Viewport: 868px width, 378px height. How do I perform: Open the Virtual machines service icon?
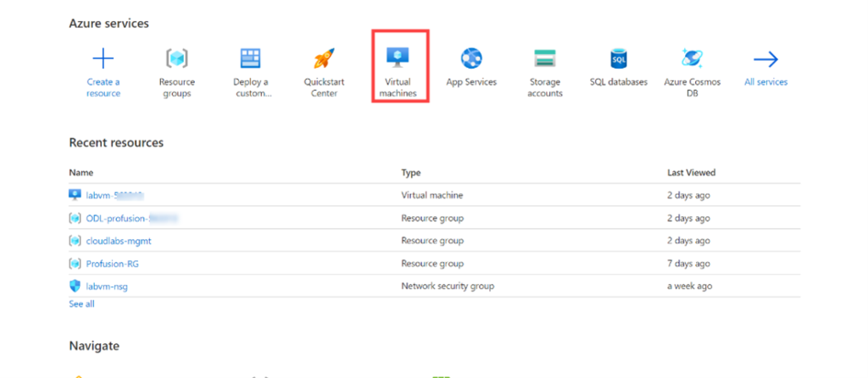[398, 58]
